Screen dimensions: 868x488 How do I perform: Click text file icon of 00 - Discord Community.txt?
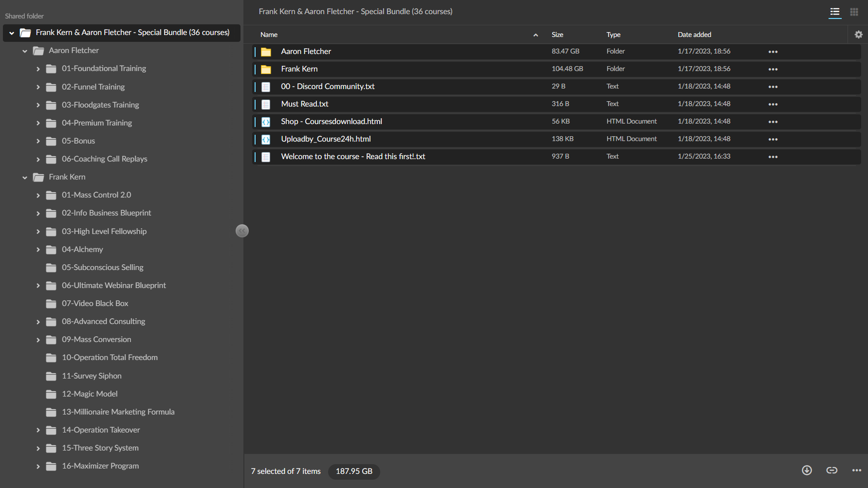(x=266, y=87)
